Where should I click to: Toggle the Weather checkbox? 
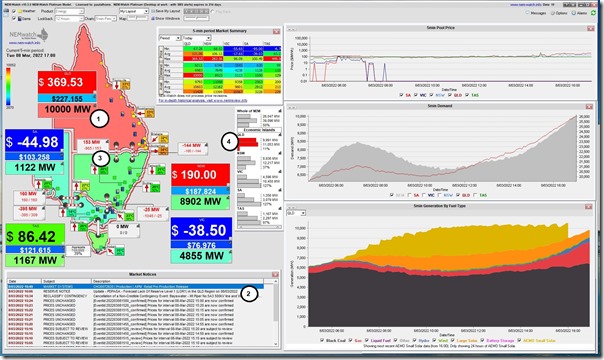(x=14, y=11)
